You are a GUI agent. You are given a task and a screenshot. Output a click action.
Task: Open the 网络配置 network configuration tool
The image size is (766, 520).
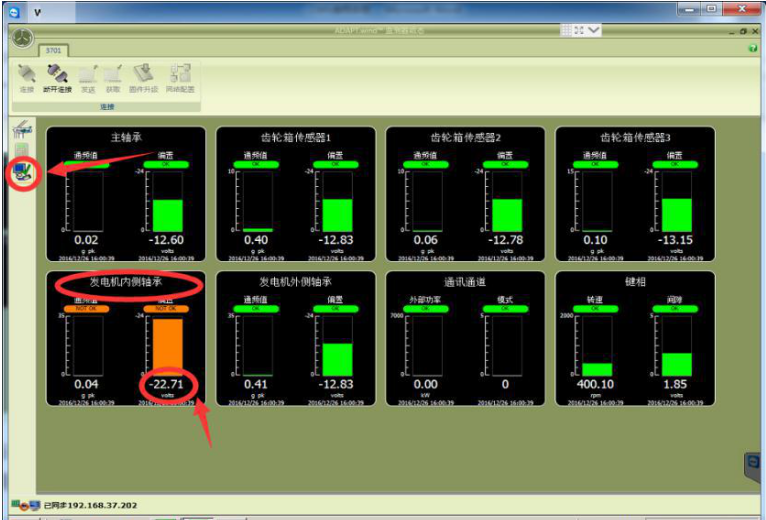point(180,74)
